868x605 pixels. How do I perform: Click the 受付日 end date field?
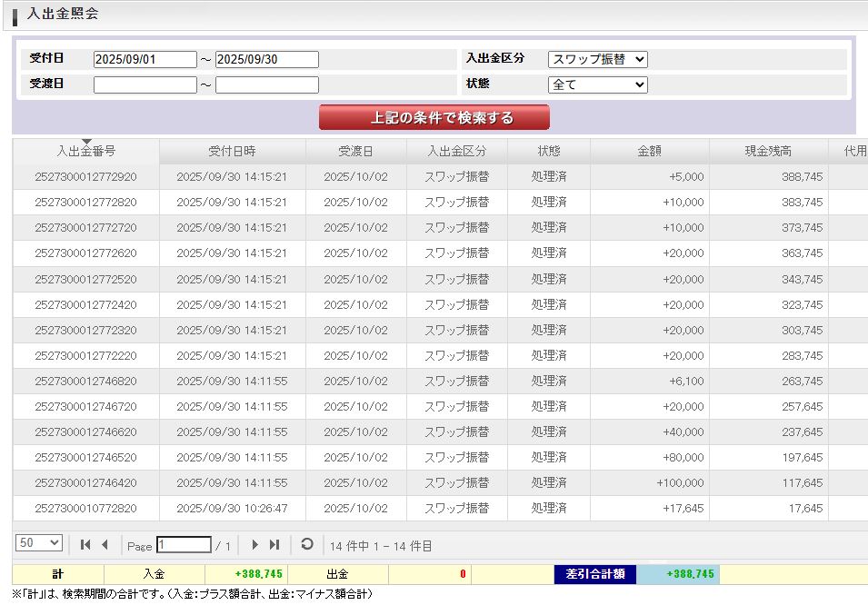pyautogui.click(x=267, y=59)
